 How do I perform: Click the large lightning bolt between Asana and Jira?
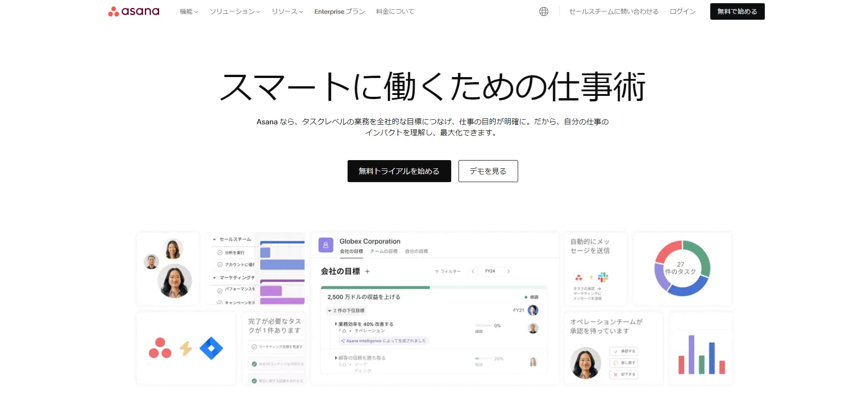pos(186,348)
